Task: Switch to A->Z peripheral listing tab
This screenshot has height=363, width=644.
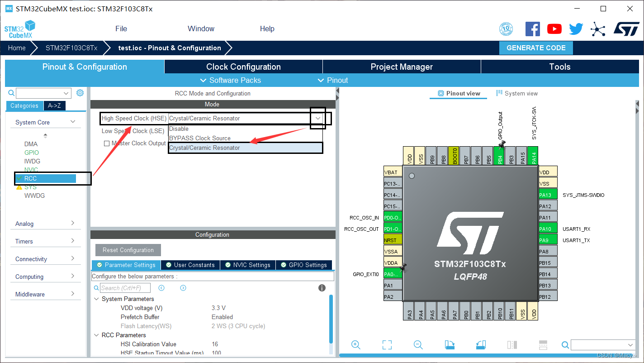Action: pos(55,105)
